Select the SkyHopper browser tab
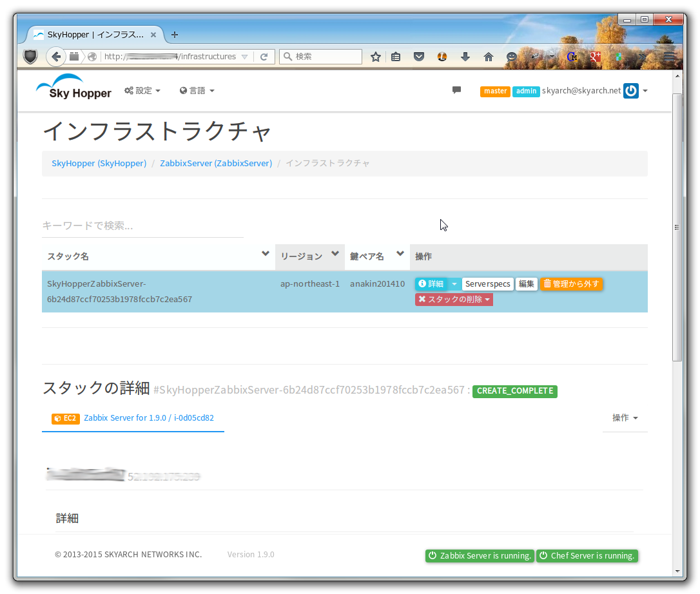This screenshot has height=594, width=700. [x=95, y=34]
